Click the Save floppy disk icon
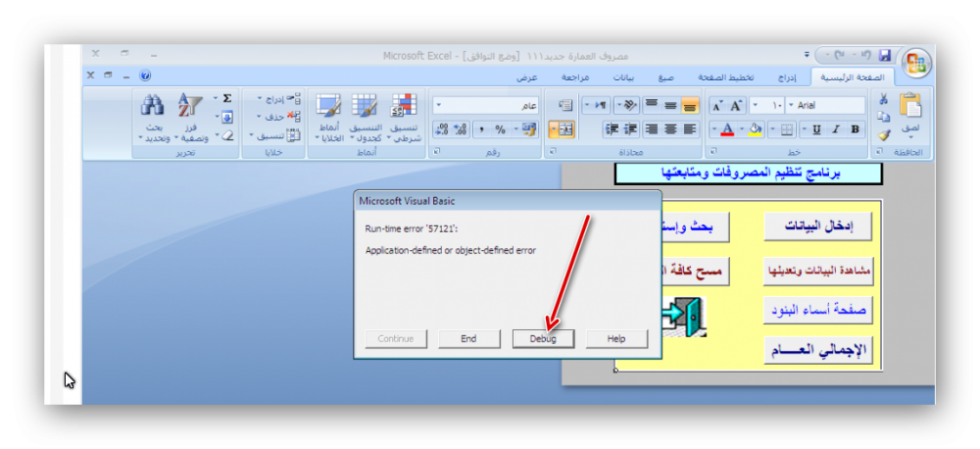This screenshot has height=449, width=980. (x=884, y=56)
